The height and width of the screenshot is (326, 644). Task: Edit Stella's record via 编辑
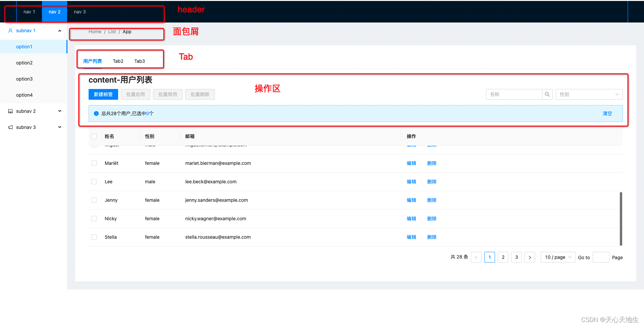[x=411, y=237]
